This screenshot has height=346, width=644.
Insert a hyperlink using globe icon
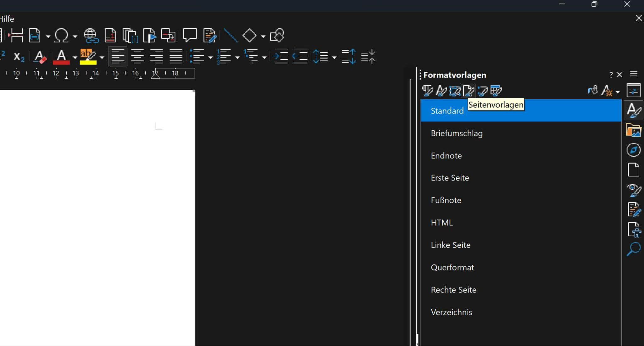(x=91, y=36)
